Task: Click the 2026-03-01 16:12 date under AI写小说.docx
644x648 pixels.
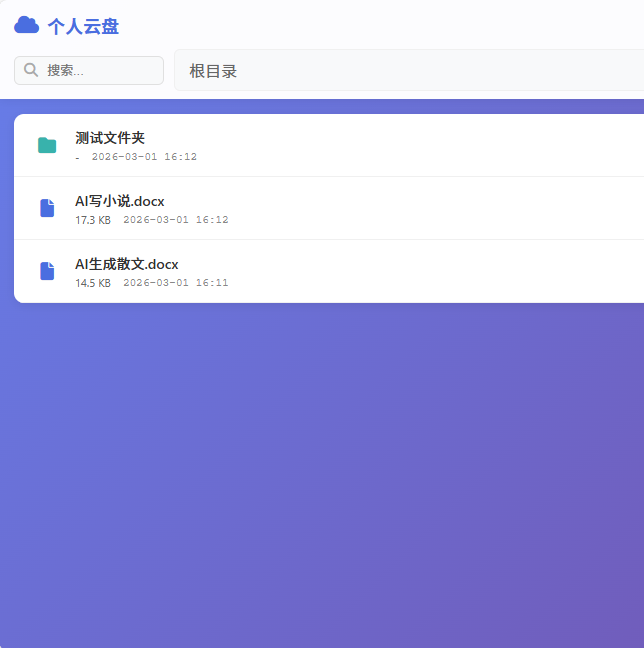Action: (x=176, y=219)
